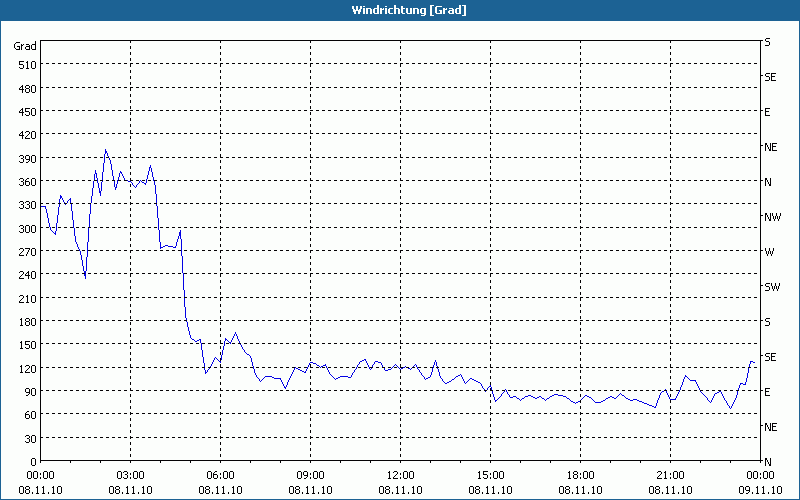Select the 06:00 time label
The height and width of the screenshot is (500, 800).
click(220, 476)
